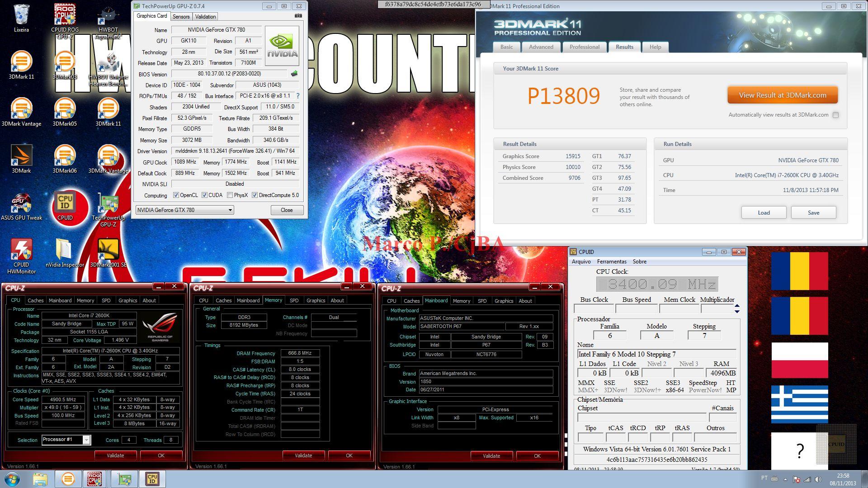Image resolution: width=868 pixels, height=488 pixels.
Task: Toggle the CUDA checkbox in GPU-Z
Action: (x=204, y=195)
